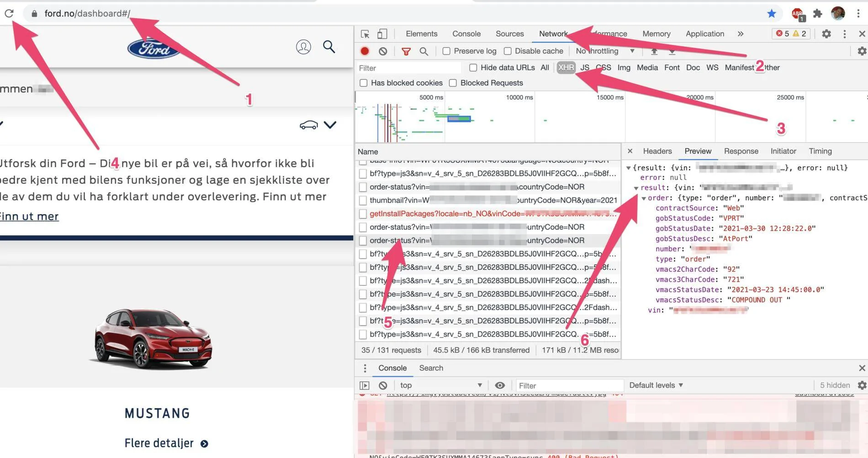Viewport: 868px width, 458px height.
Task: Open the Console settings gear
Action: 862,385
